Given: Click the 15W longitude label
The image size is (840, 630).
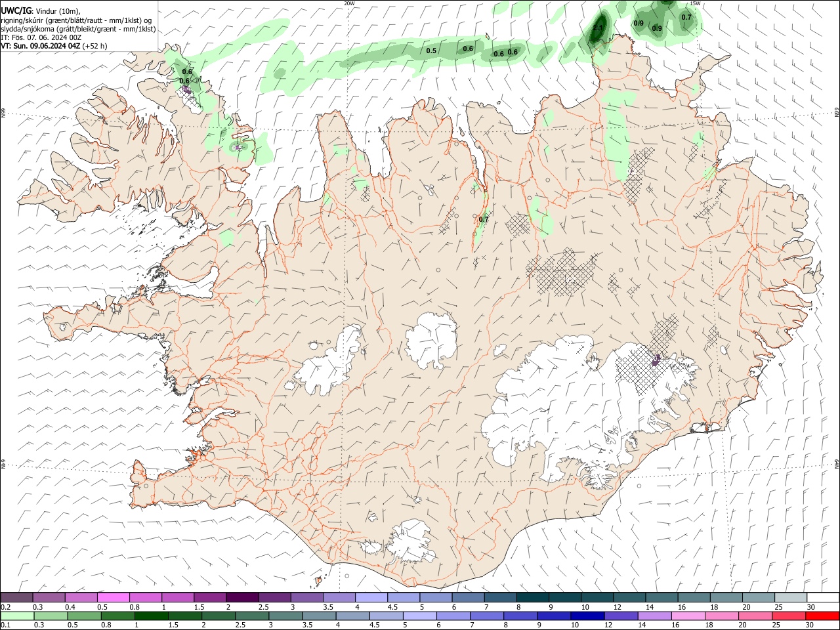Looking at the screenshot, I should tap(695, 3).
